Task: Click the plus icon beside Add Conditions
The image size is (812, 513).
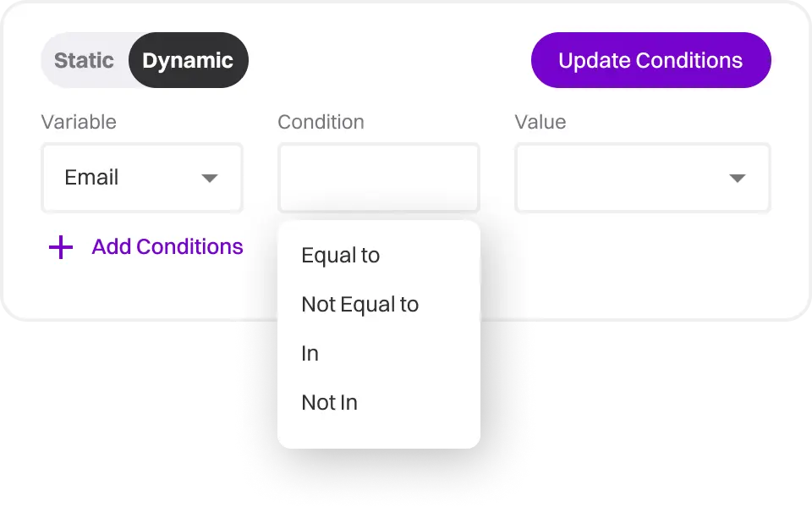Action: point(59,247)
